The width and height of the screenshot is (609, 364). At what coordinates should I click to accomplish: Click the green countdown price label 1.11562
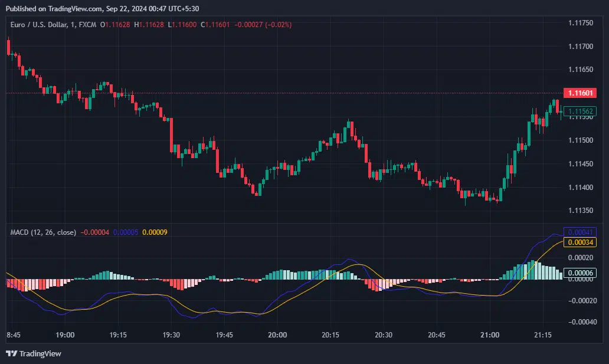point(579,110)
